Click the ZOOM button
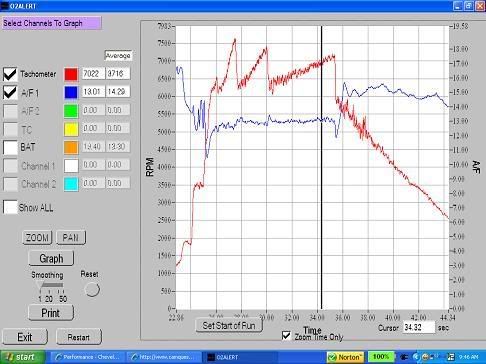The width and height of the screenshot is (486, 364). (x=37, y=237)
